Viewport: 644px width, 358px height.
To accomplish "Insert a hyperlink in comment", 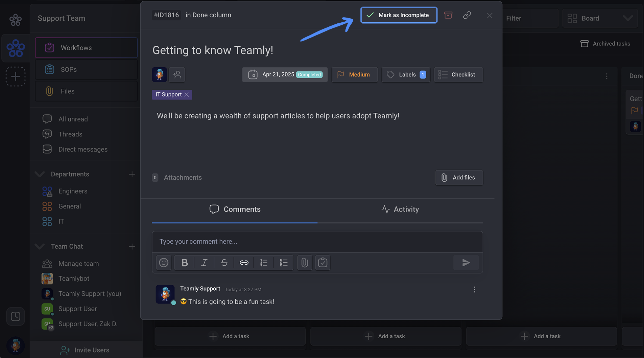I will coord(244,263).
